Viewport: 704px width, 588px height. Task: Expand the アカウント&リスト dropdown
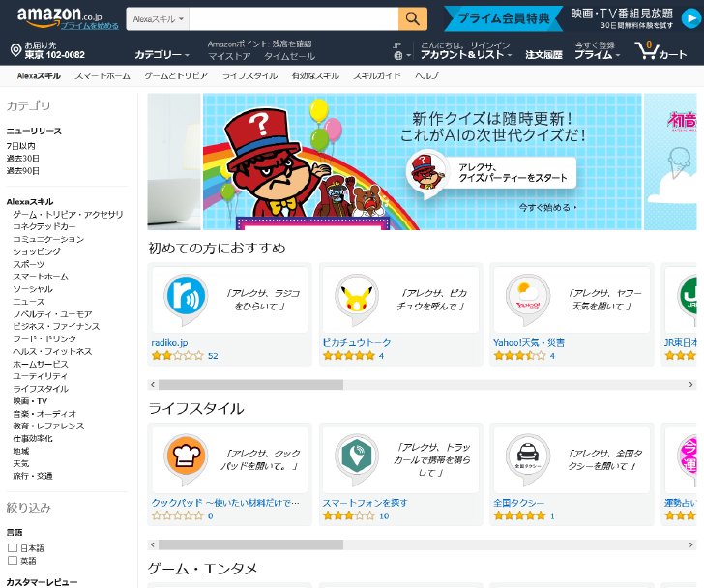466,55
